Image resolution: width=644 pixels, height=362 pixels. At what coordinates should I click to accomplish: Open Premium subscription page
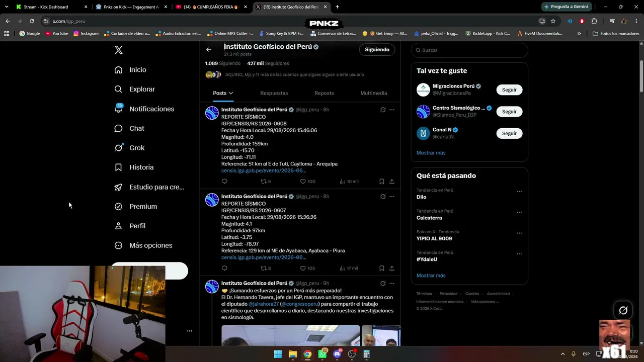[x=135, y=206]
